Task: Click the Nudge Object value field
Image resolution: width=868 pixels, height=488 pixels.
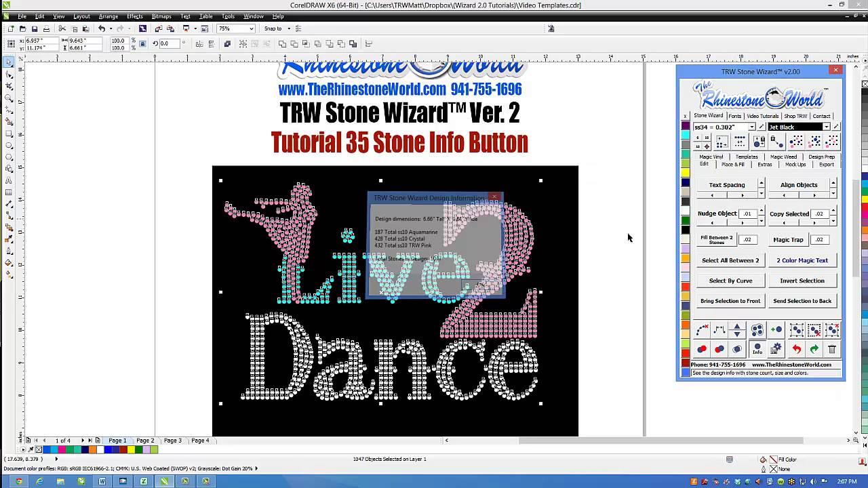Action: [x=747, y=213]
